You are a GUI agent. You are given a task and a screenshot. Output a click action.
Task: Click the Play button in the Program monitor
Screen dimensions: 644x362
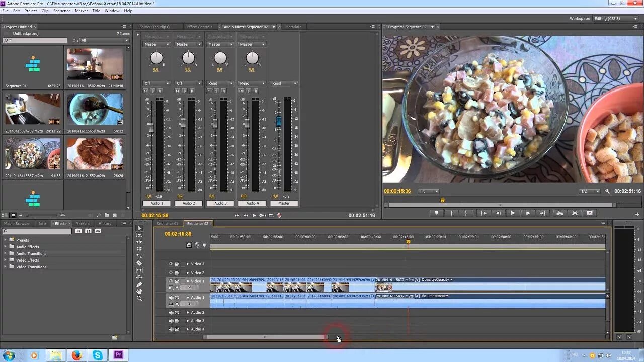tap(512, 212)
